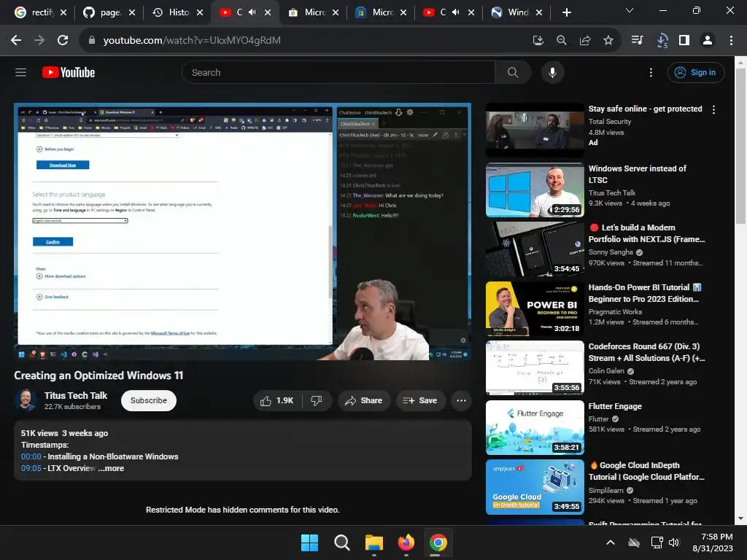747x560 pixels.
Task: Go to the YouTube home logo
Action: [x=69, y=72]
